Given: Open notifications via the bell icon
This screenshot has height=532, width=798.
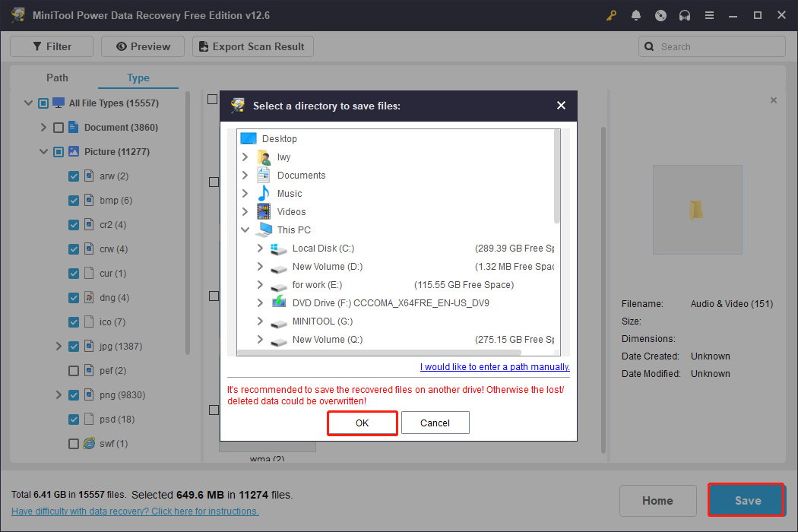Looking at the screenshot, I should pyautogui.click(x=636, y=15).
